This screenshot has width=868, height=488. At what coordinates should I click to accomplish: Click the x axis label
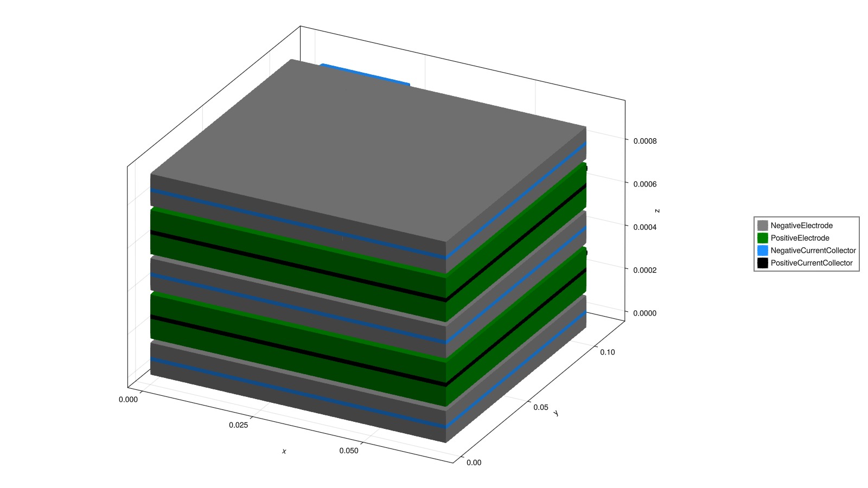[x=284, y=451]
